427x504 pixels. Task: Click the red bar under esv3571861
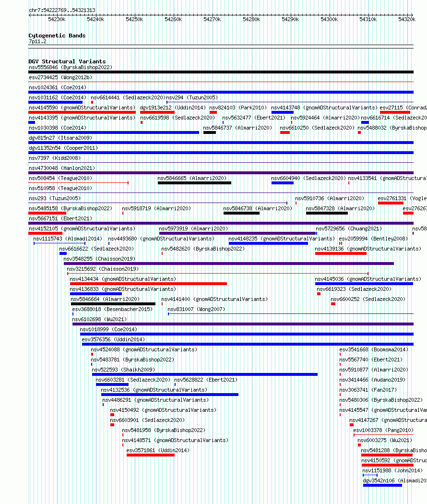click(x=151, y=455)
